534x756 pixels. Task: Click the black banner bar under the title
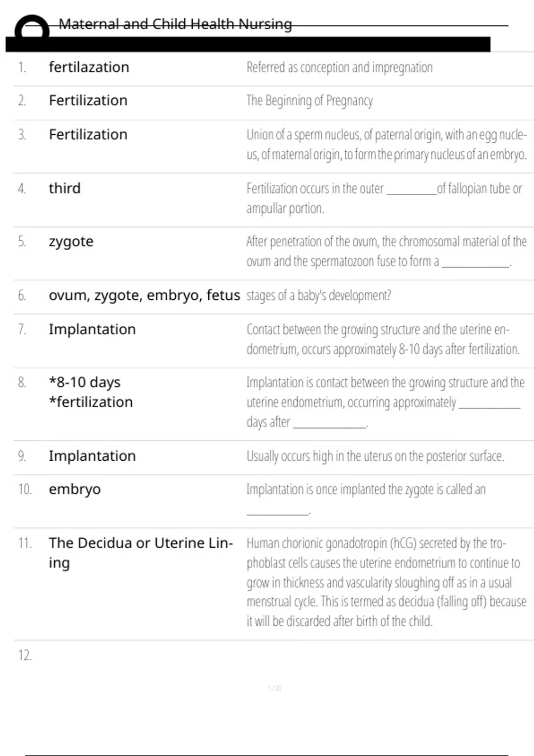pos(248,44)
